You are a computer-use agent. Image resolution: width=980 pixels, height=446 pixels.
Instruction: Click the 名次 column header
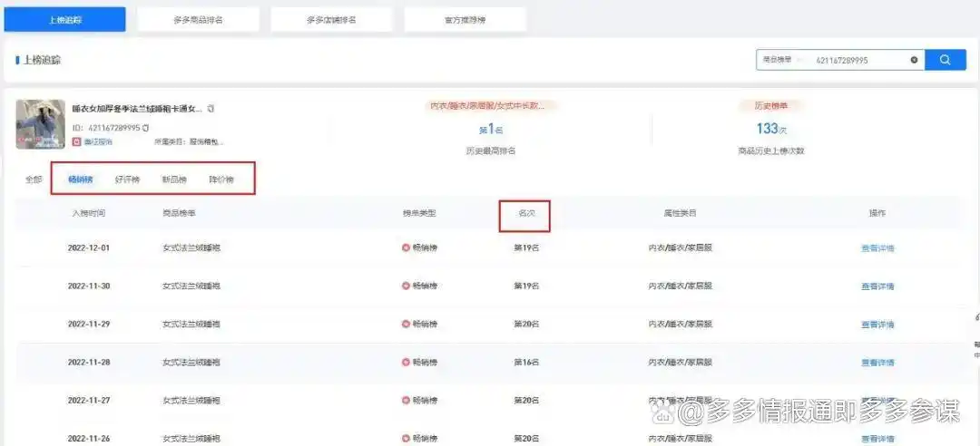coord(526,213)
